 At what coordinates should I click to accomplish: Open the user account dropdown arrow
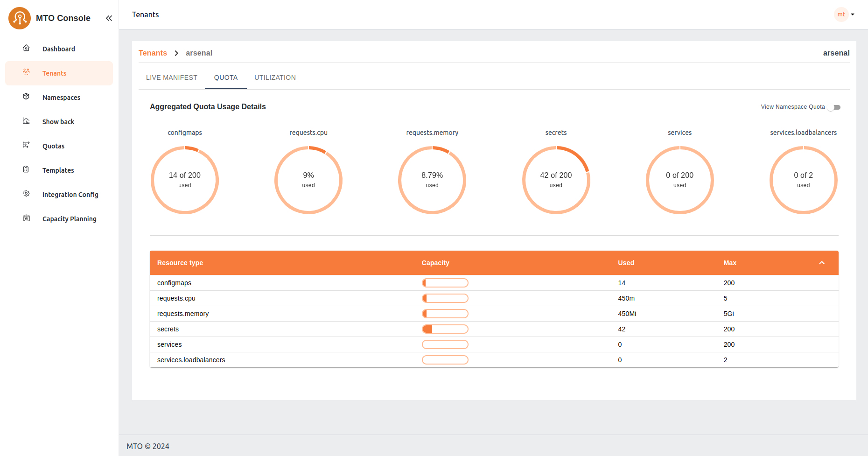coord(853,14)
